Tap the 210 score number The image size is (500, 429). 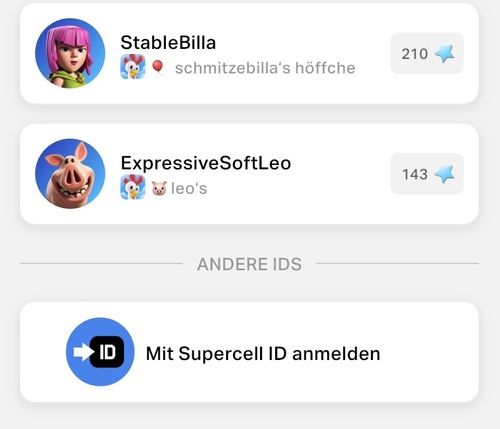click(x=415, y=54)
